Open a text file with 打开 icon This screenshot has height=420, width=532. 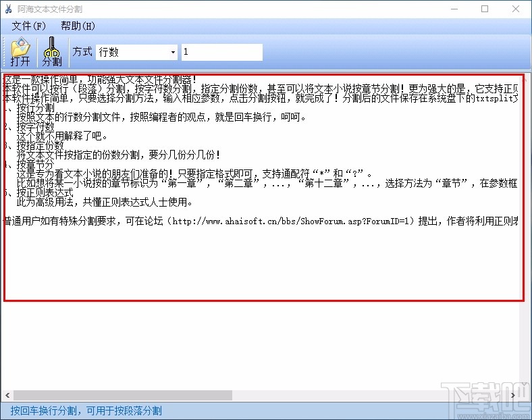click(20, 52)
